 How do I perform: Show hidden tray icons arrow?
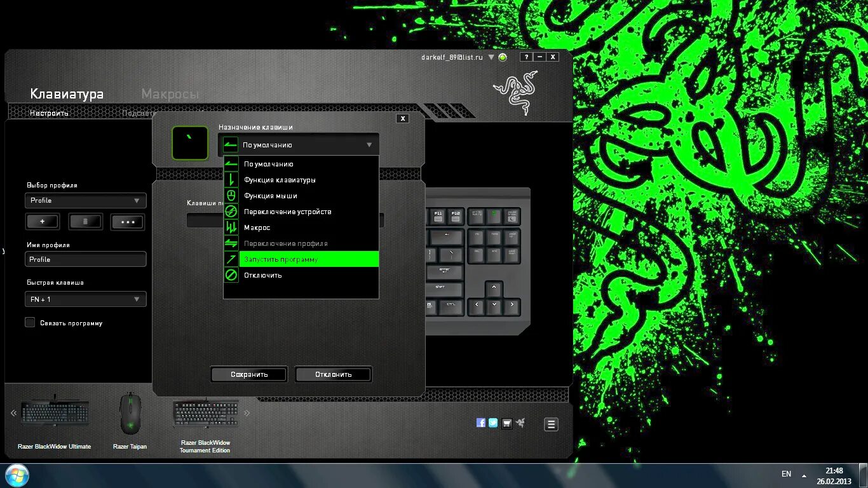(x=804, y=475)
